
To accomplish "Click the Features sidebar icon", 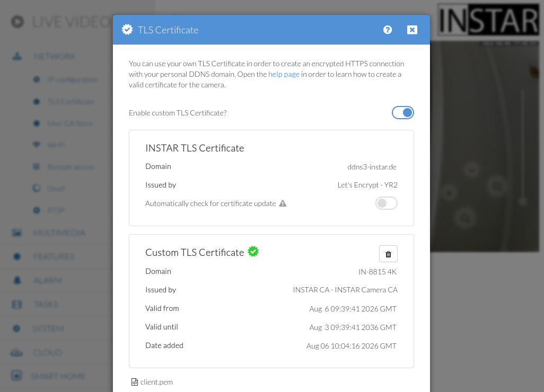I will [x=16, y=256].
